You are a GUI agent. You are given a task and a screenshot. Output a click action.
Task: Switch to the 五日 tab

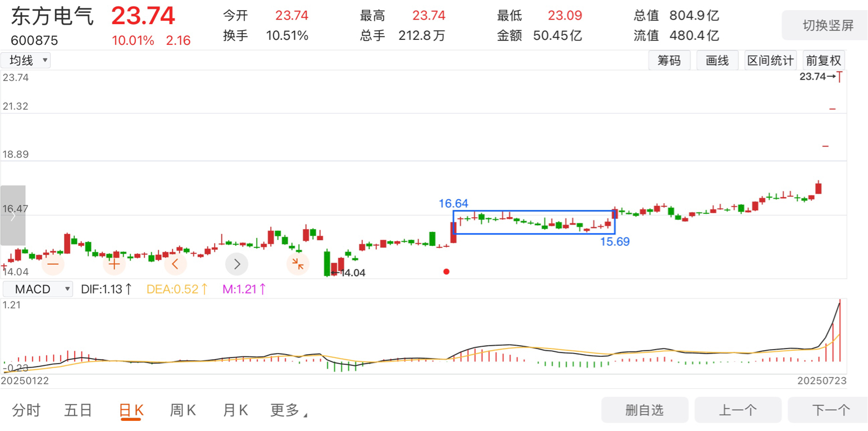click(x=78, y=411)
